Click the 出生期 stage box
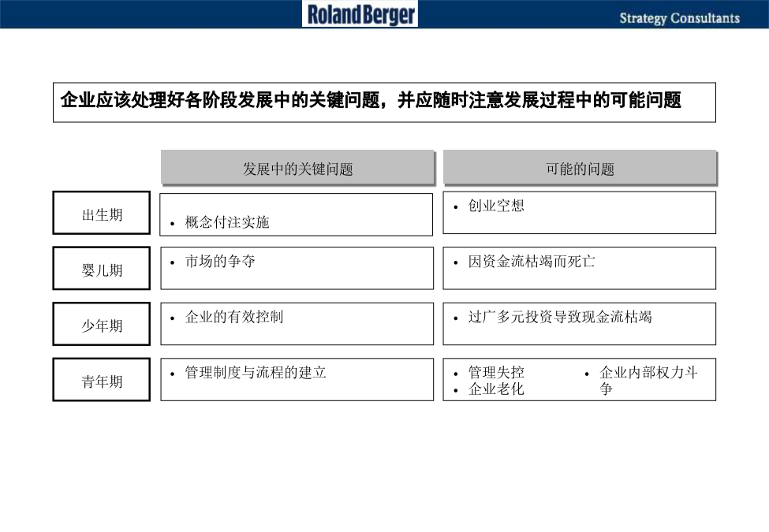The image size is (769, 532). pyautogui.click(x=102, y=213)
